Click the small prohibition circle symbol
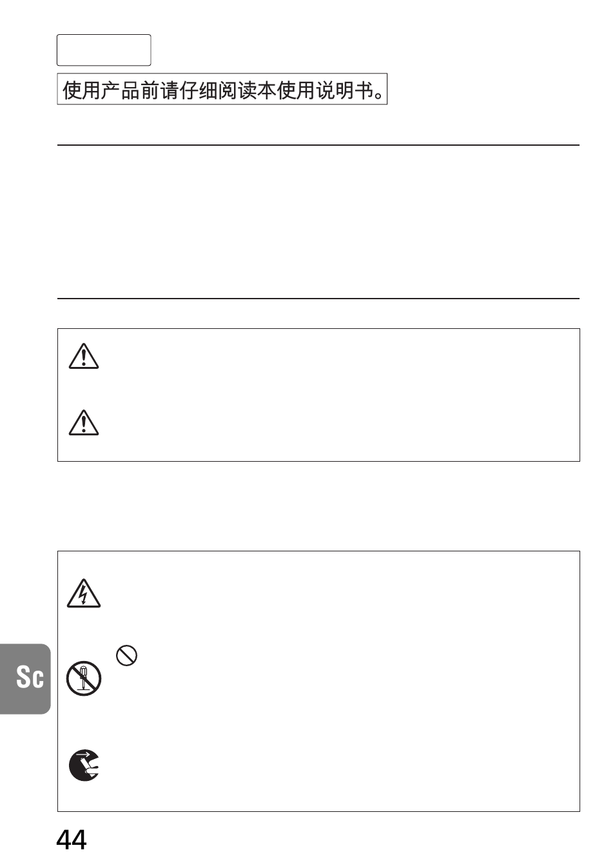Image resolution: width=615 pixels, height=868 pixels. tap(126, 656)
